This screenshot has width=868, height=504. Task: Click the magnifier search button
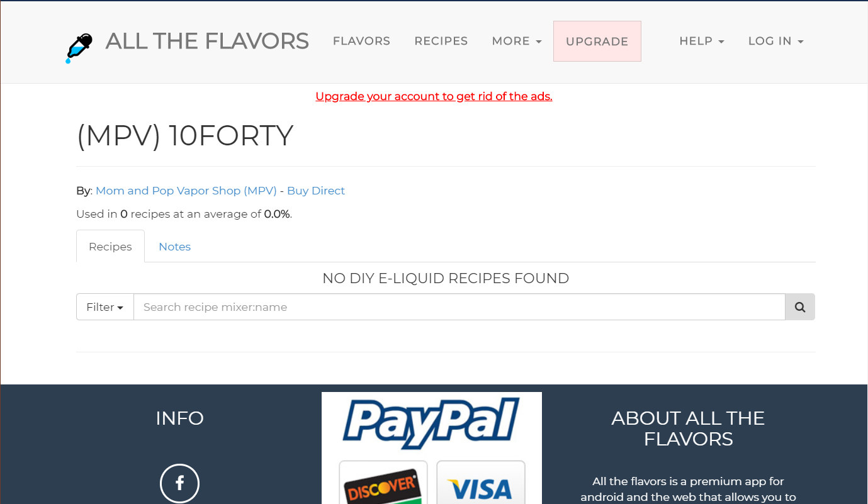tap(800, 307)
